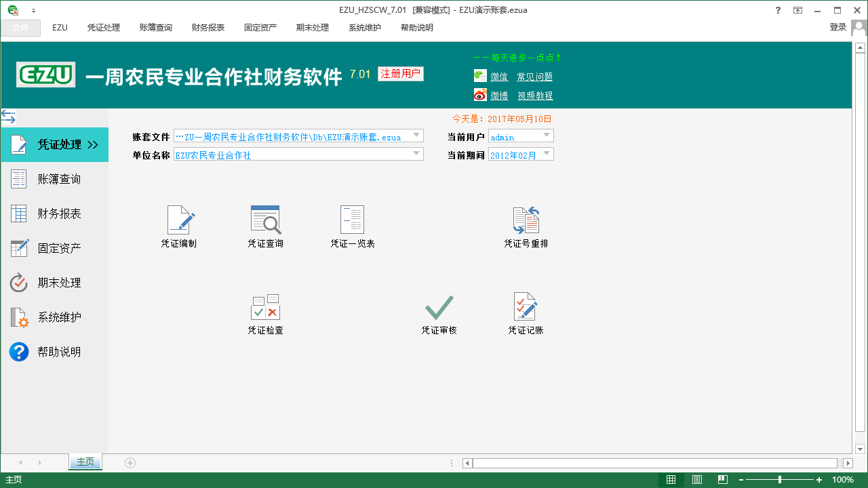Click the WeChat icon in the header
Screen dimensions: 868x488
(480, 76)
